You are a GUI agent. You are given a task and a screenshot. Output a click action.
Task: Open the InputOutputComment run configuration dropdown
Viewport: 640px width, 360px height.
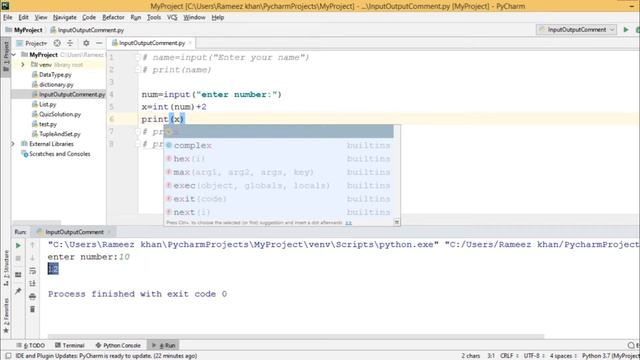576,30
